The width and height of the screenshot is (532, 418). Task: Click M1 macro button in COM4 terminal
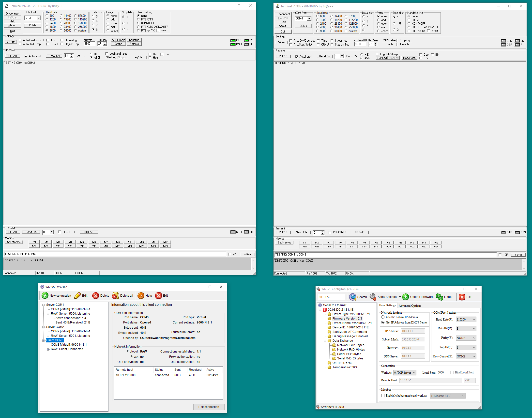305,243
